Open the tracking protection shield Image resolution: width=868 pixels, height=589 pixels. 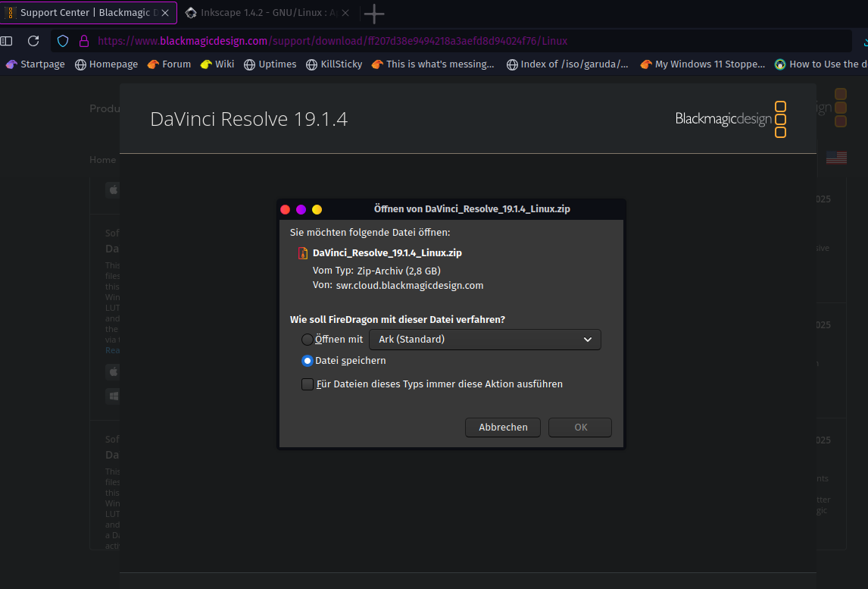[x=63, y=41]
